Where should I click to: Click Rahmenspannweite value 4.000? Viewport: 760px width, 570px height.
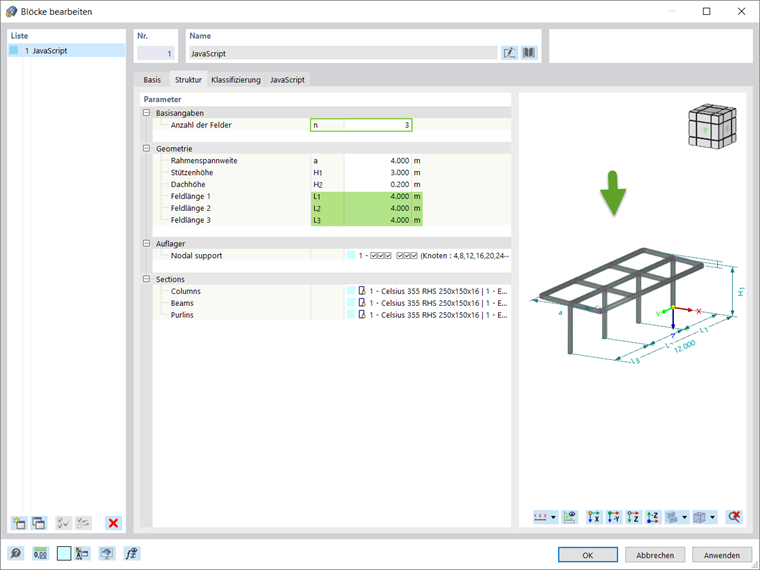[378, 160]
